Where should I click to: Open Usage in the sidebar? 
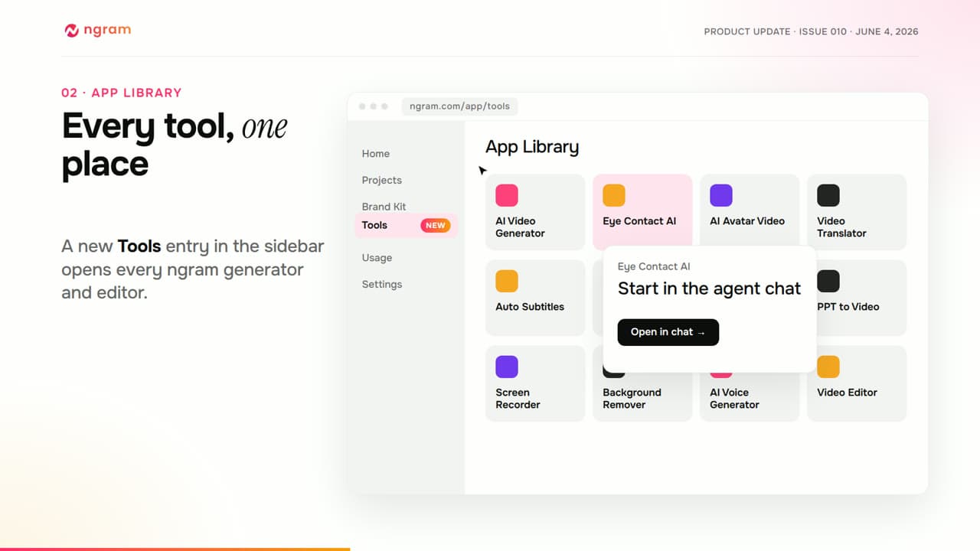[x=377, y=258]
